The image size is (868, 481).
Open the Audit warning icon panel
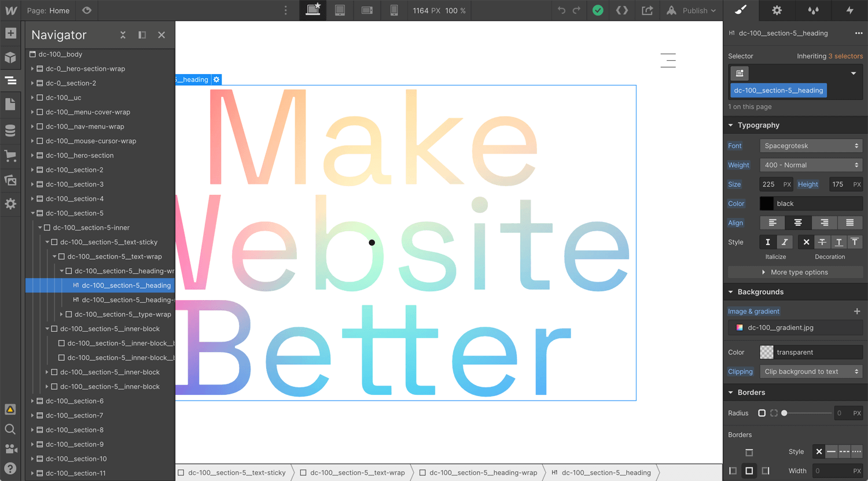10,409
